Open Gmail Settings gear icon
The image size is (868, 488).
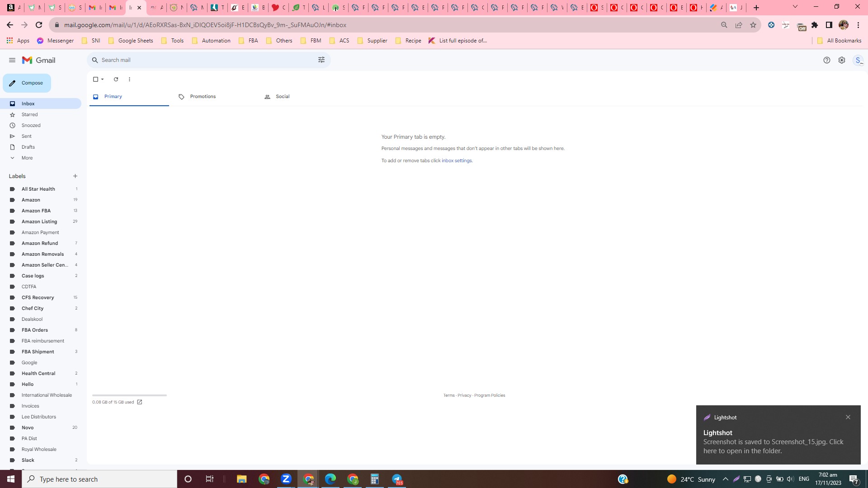coord(842,60)
